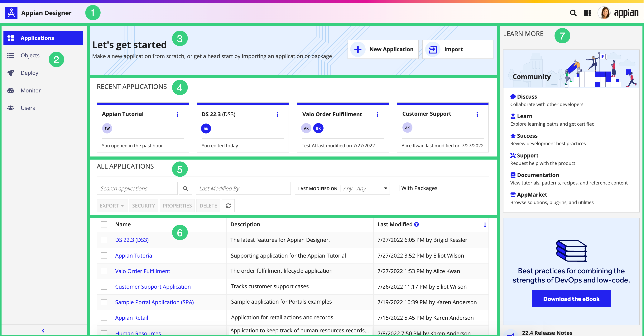Open options menu on Valo Order Fulfillment card
Viewport: 644px width, 336px height.
[x=377, y=114]
